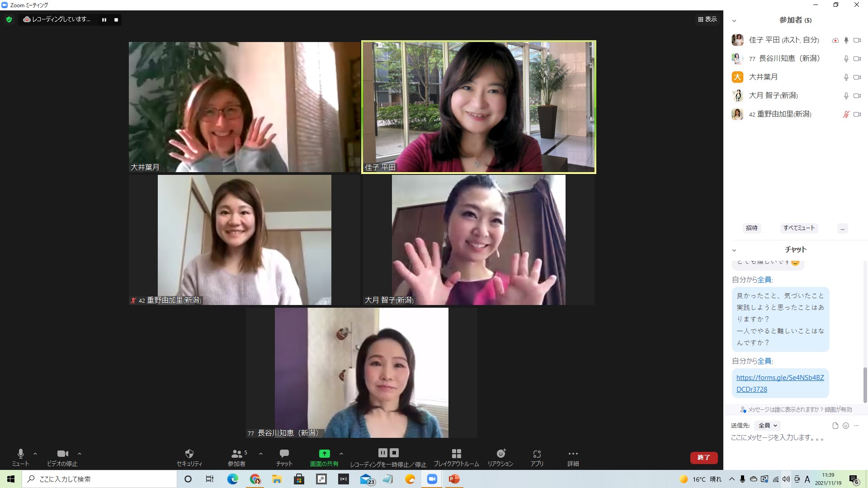Open the 表示 view layout menu

[708, 19]
